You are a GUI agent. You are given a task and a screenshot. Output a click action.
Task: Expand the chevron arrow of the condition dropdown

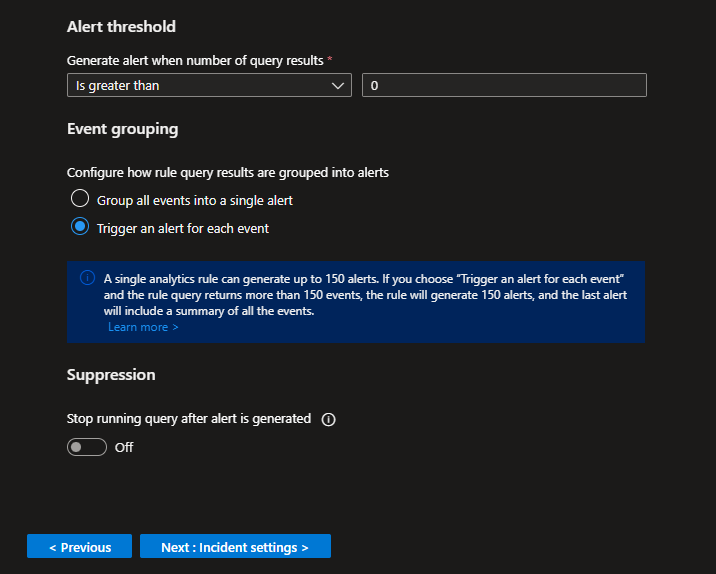337,86
